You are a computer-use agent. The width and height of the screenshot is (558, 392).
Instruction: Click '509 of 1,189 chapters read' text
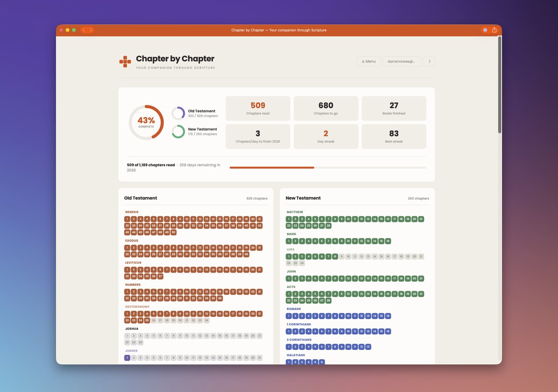[151, 165]
